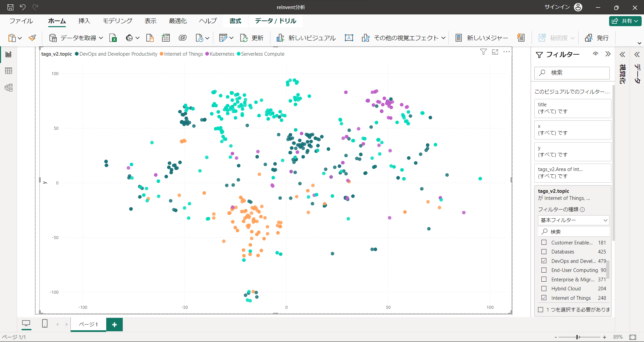This screenshot has width=644, height=342.
Task: Click the visual's filter funnel icon
Action: pos(483,52)
